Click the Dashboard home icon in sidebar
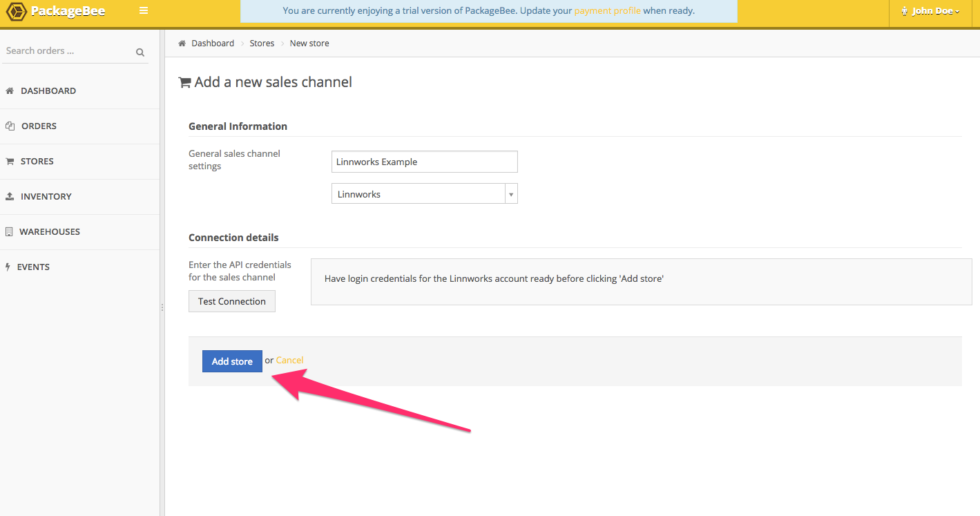Viewport: 980px width, 516px height. point(10,90)
